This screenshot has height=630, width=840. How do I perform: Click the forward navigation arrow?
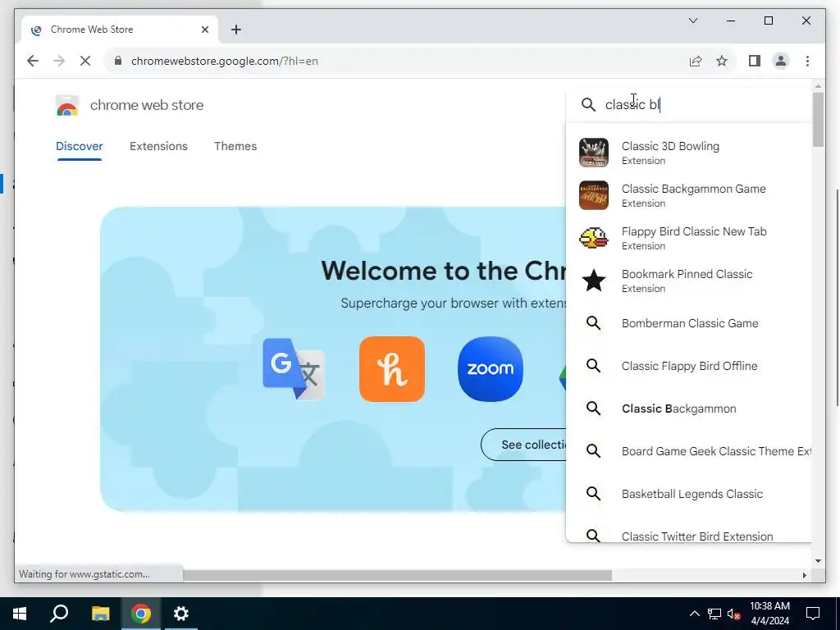(x=59, y=61)
